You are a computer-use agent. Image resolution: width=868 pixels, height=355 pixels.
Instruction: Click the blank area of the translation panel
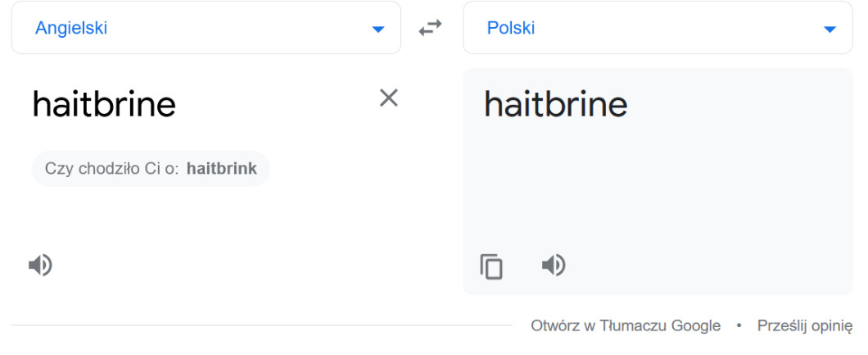(x=655, y=189)
